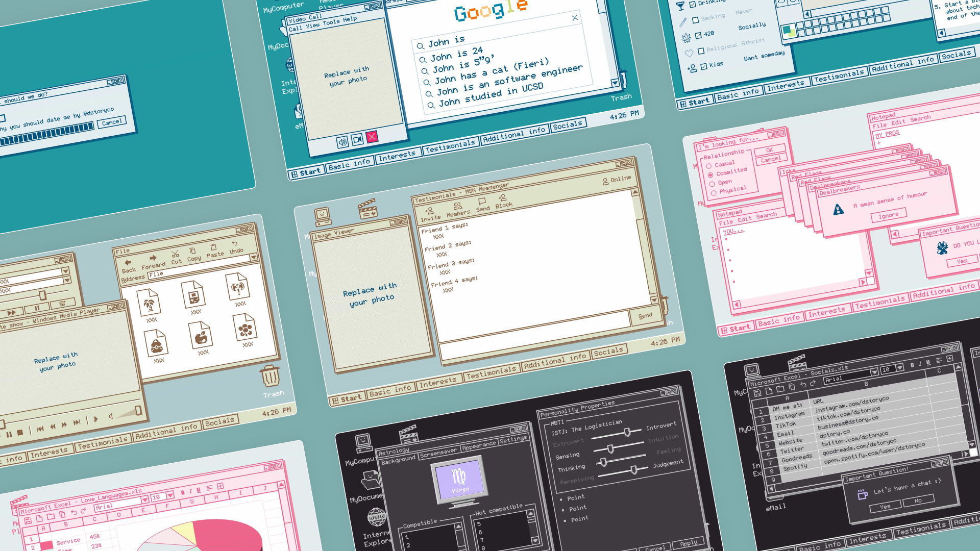
Task: Select the Committed relationship radio button
Action: (x=712, y=174)
